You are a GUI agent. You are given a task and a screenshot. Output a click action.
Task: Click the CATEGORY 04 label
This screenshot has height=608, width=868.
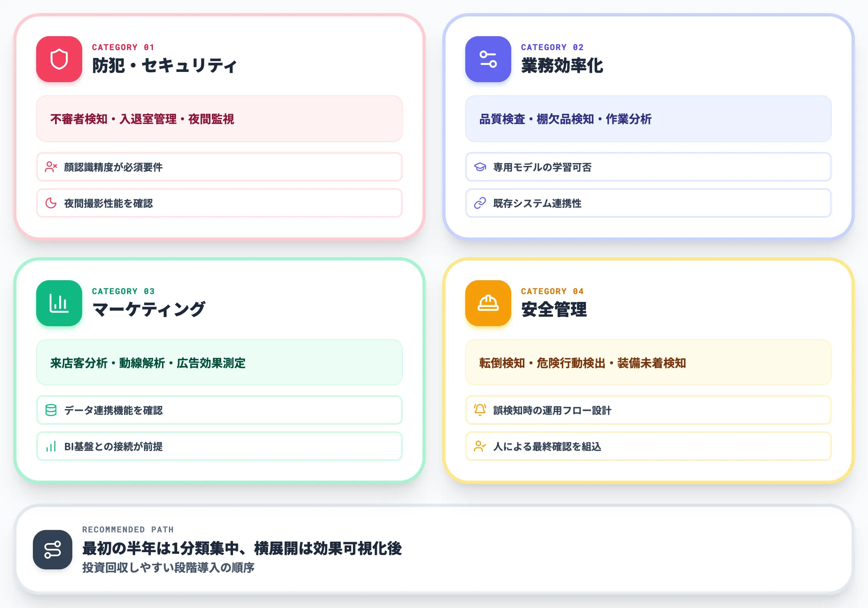click(x=552, y=291)
